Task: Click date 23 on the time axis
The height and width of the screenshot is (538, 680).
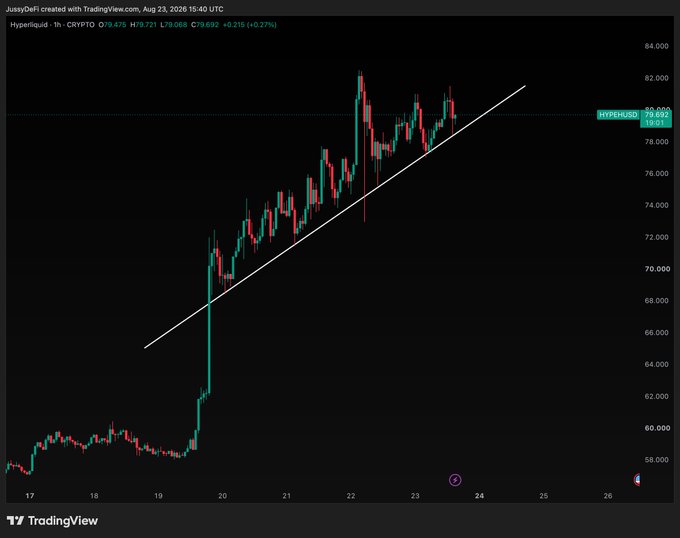Action: [415, 496]
